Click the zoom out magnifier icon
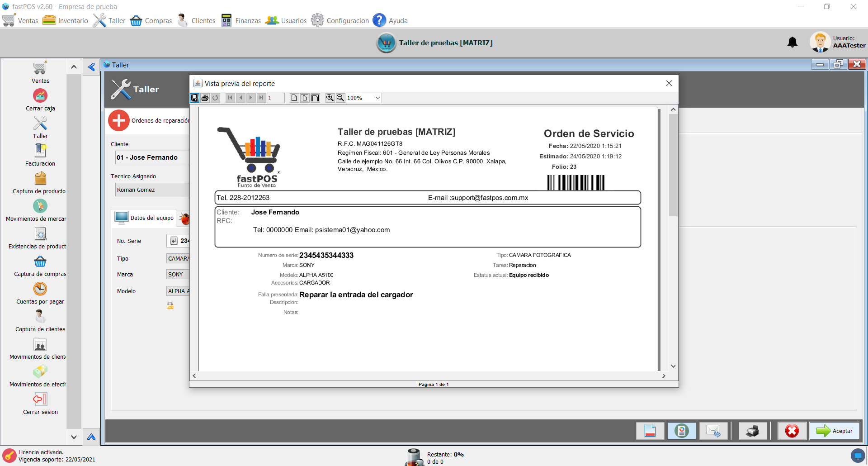 [x=340, y=98]
